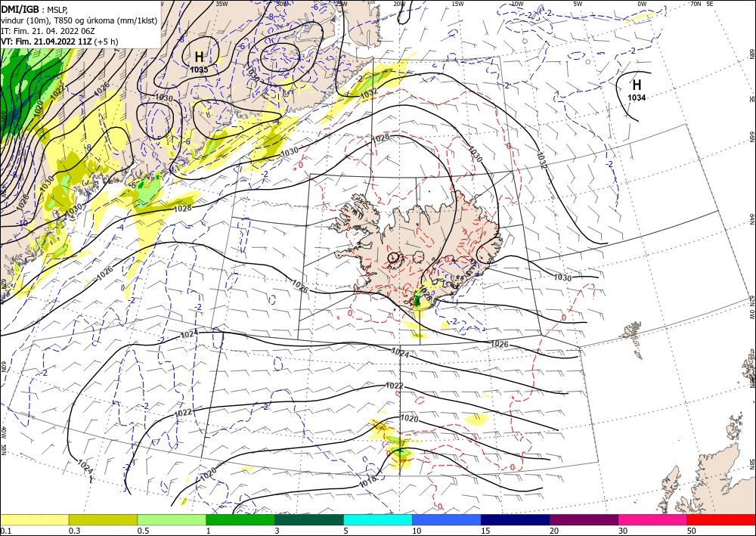Click the 'vindur (10m), T850 og úrkoma' line
Screen dimensions: 756x536
click(79, 20)
